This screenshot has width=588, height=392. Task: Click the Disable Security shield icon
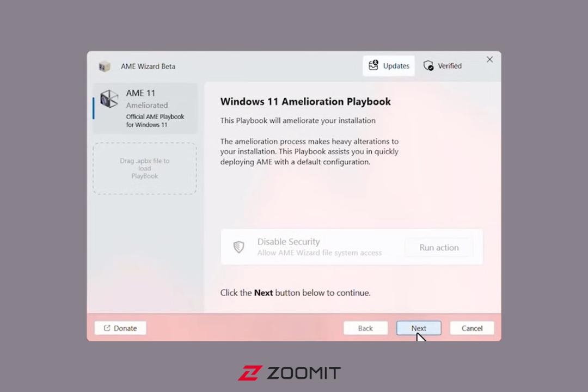pyautogui.click(x=238, y=247)
